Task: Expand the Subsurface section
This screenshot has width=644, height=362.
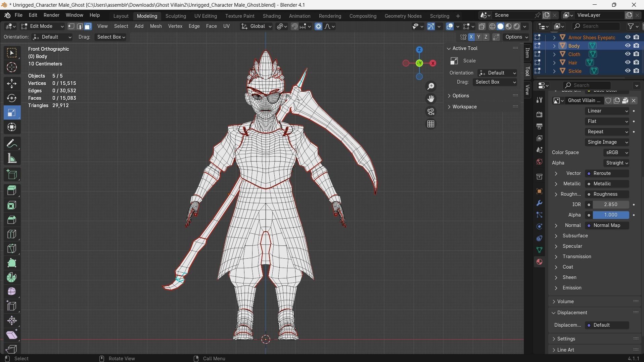Action: (x=556, y=236)
